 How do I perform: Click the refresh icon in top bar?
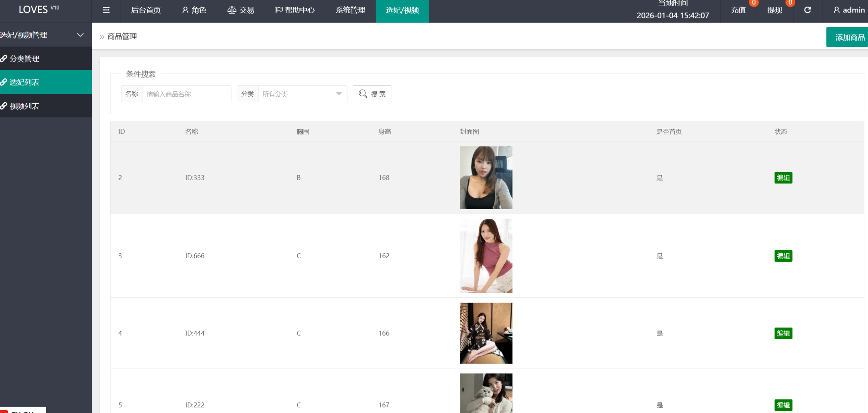pyautogui.click(x=807, y=10)
